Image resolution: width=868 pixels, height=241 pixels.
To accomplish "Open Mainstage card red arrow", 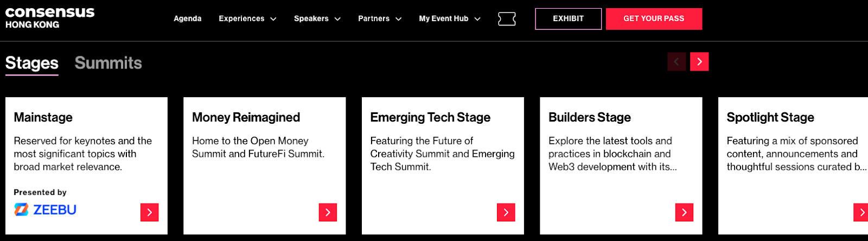I will 150,212.
